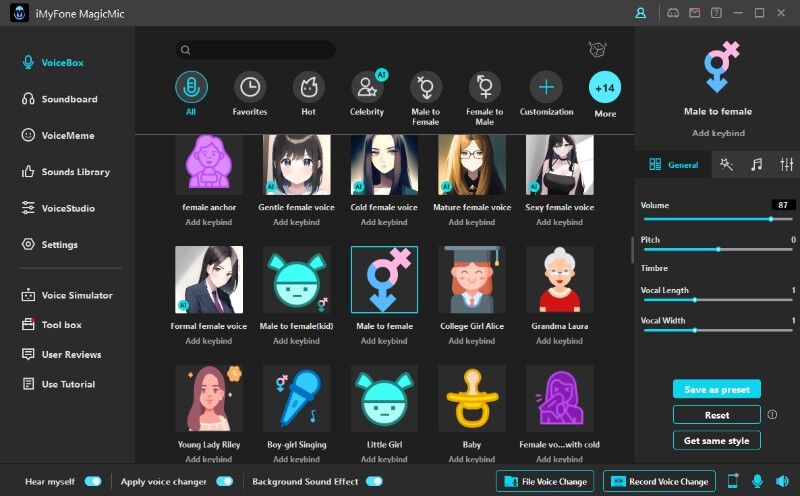Add keybind for Grandma Laura
Screen dimensions: 800x496
click(x=559, y=341)
